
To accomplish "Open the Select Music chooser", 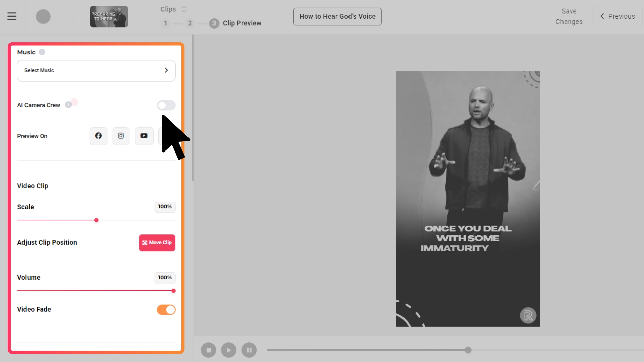I will (96, 70).
